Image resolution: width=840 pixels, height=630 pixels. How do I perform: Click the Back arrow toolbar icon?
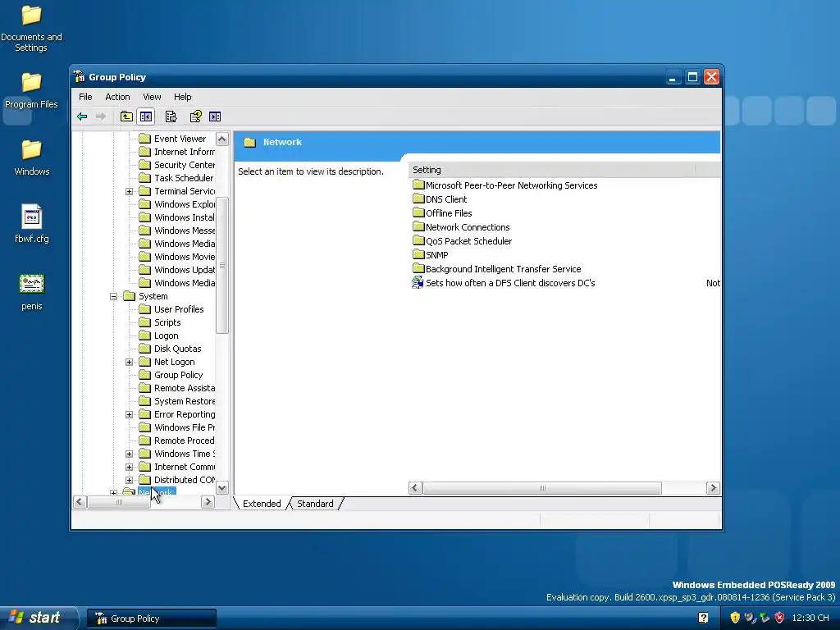point(82,116)
